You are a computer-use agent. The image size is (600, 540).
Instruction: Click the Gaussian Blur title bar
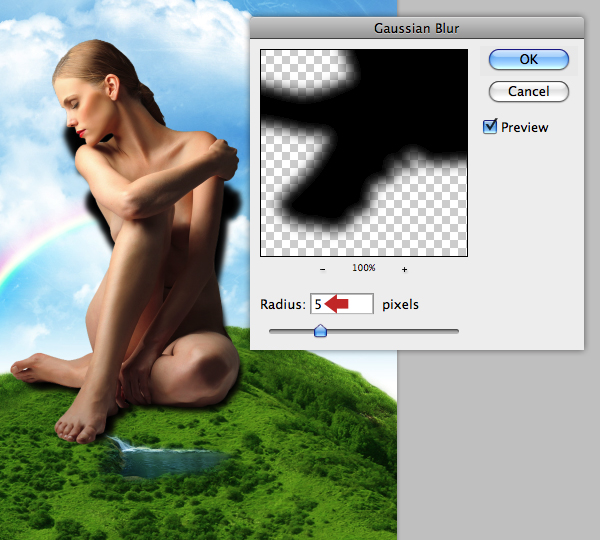point(417,28)
